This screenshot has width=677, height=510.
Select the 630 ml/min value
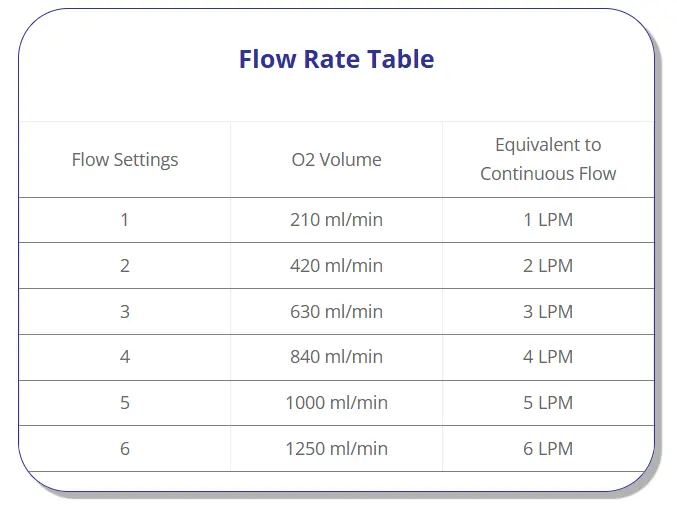[x=336, y=311]
